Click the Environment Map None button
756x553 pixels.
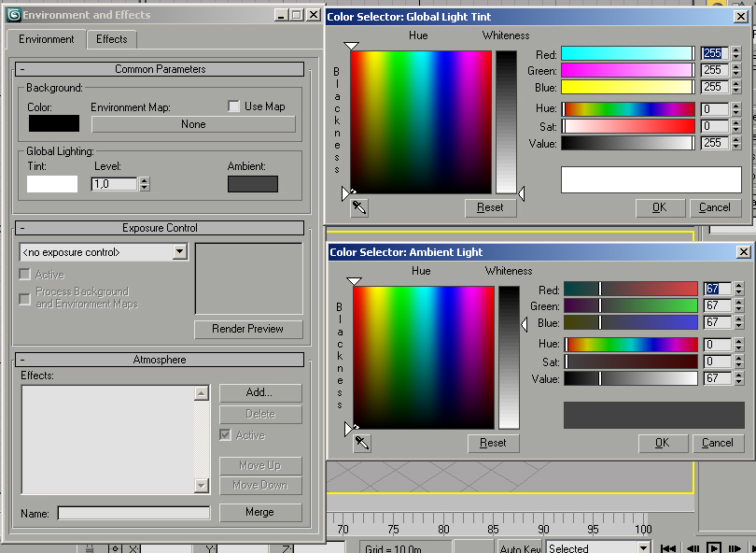tap(193, 124)
